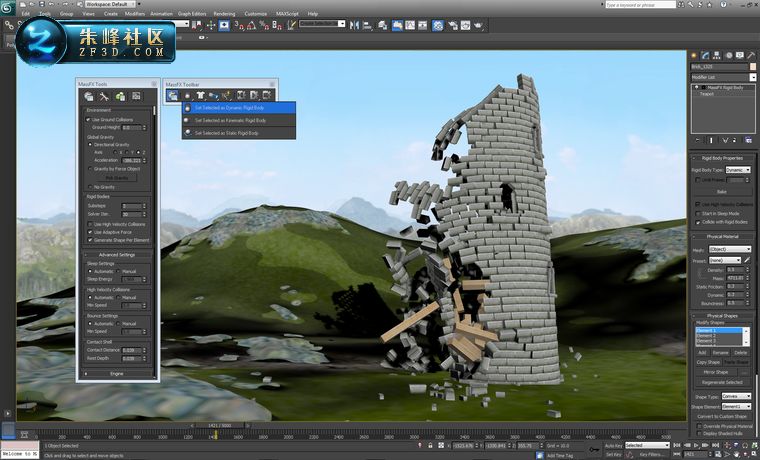Select the Directional Gravity radio button

point(90,144)
